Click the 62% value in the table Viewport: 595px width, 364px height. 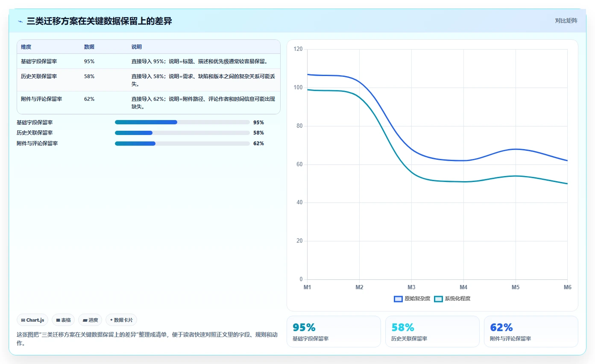pos(89,99)
